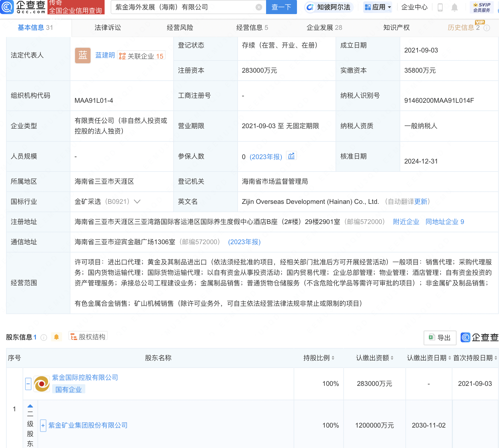Viewport: 499px width, 448px height.
Task: Open 同地址企业 9 link
Action: 445,222
